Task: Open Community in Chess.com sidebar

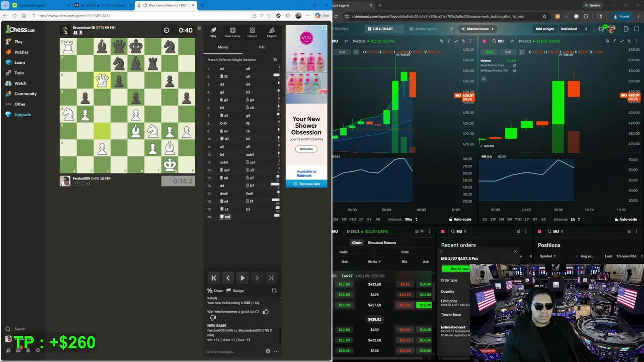Action: tap(21, 94)
